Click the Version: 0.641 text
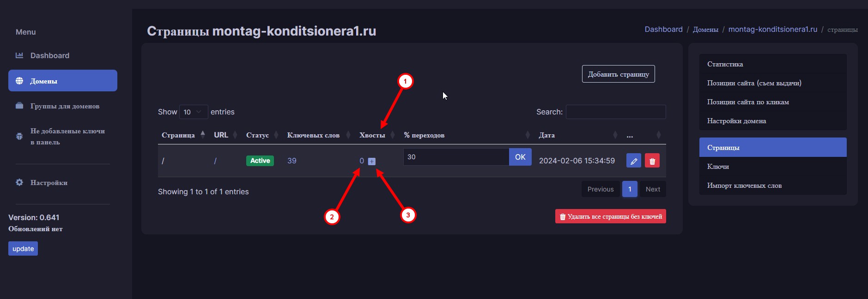 coord(34,217)
